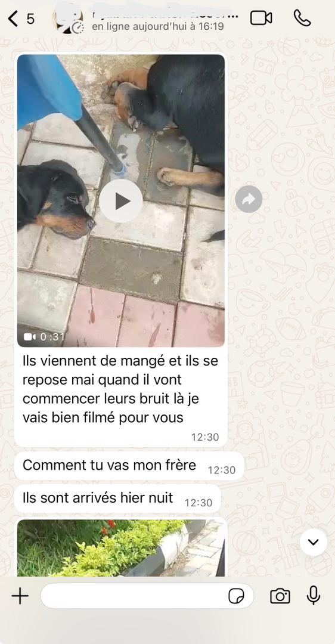Record a voice message

pos(313,595)
